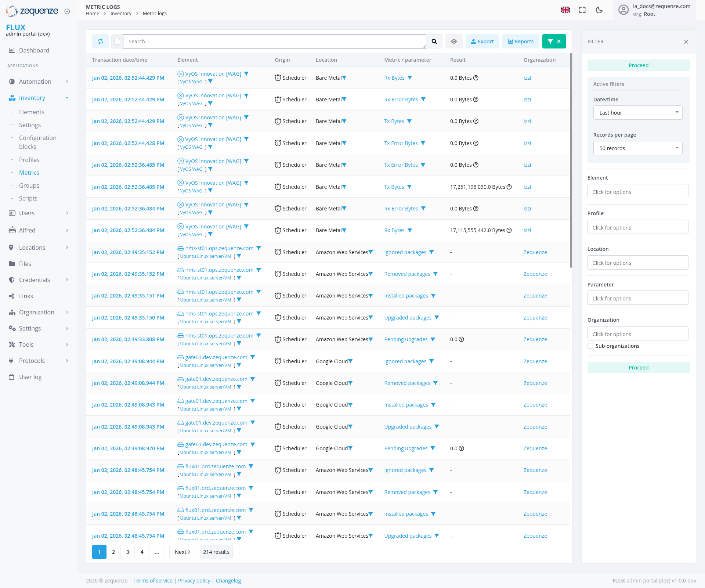Image resolution: width=705 pixels, height=588 pixels.
Task: Toggle dark mode moon icon
Action: [599, 10]
